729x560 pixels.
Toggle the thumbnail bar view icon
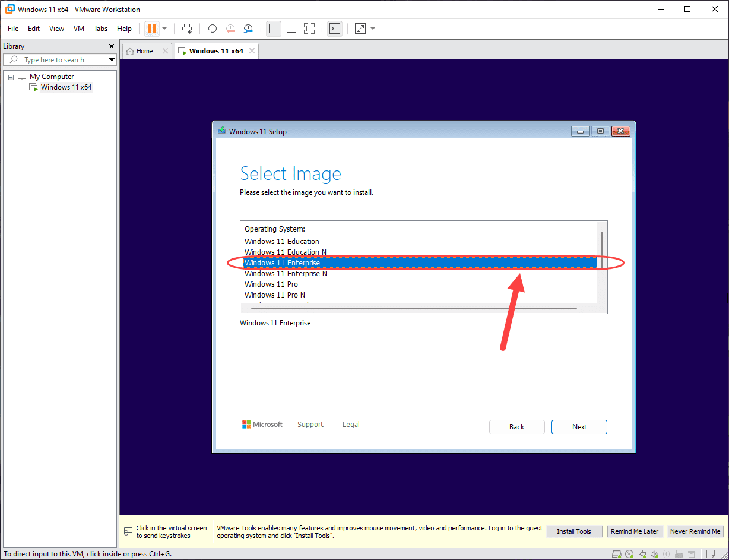tap(291, 29)
